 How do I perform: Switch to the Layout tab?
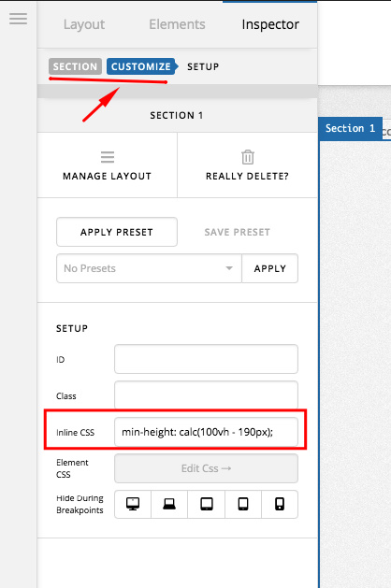pos(84,24)
